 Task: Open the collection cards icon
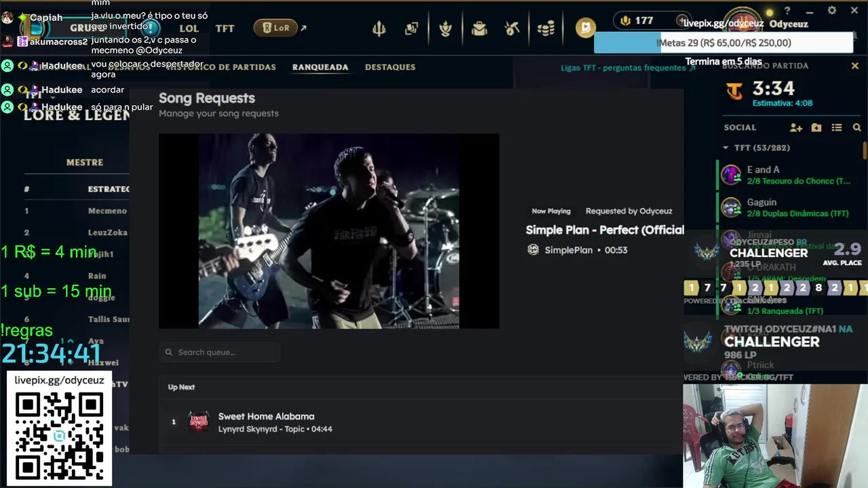[x=412, y=28]
